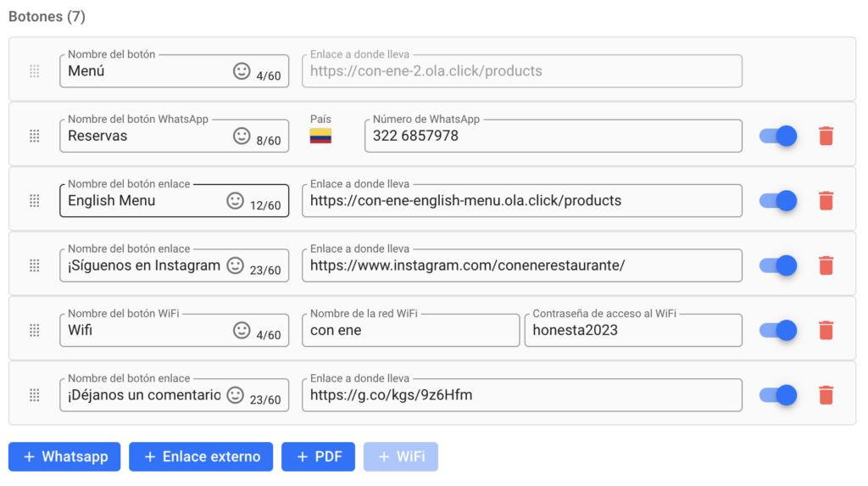
Task: Disable the Reservas WhatsApp button toggle
Action: click(777, 136)
